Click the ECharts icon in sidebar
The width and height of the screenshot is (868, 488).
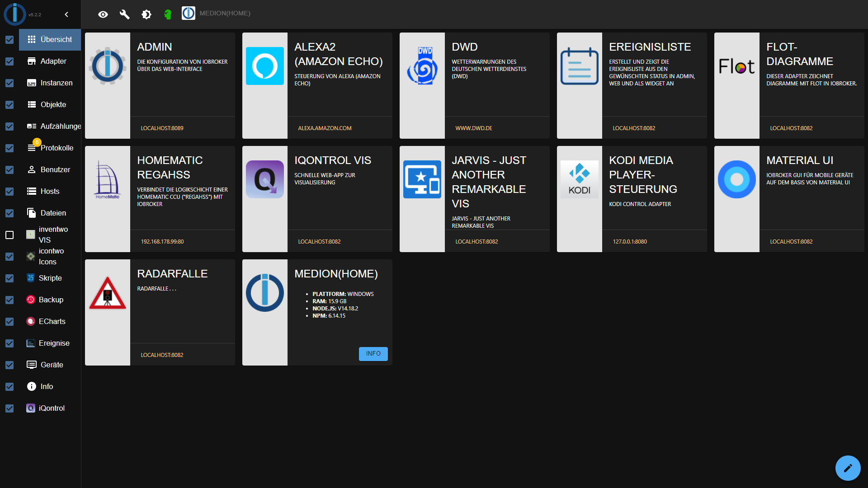(31, 321)
